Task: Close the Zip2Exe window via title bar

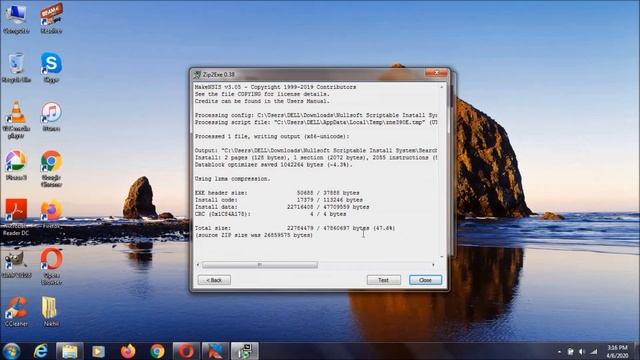Action: click(436, 73)
